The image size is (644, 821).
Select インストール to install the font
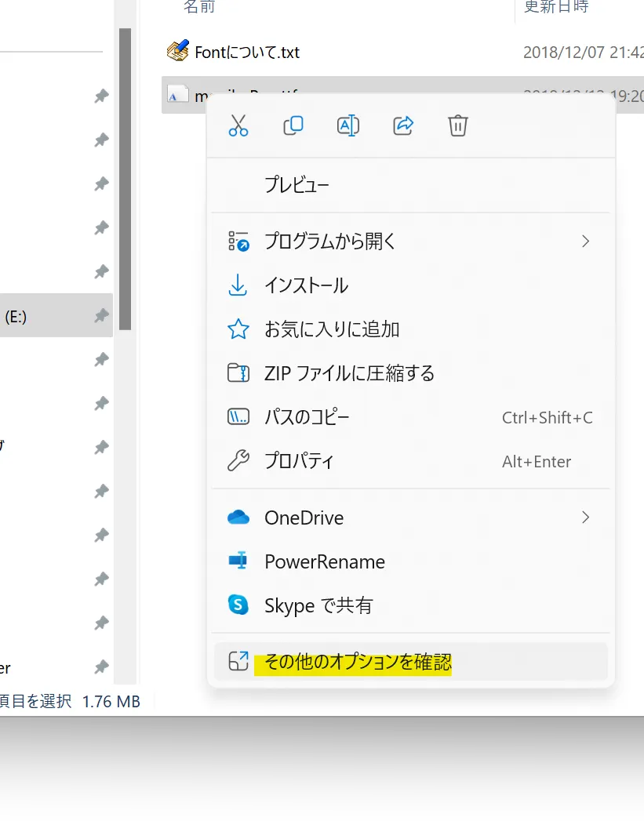(410, 285)
